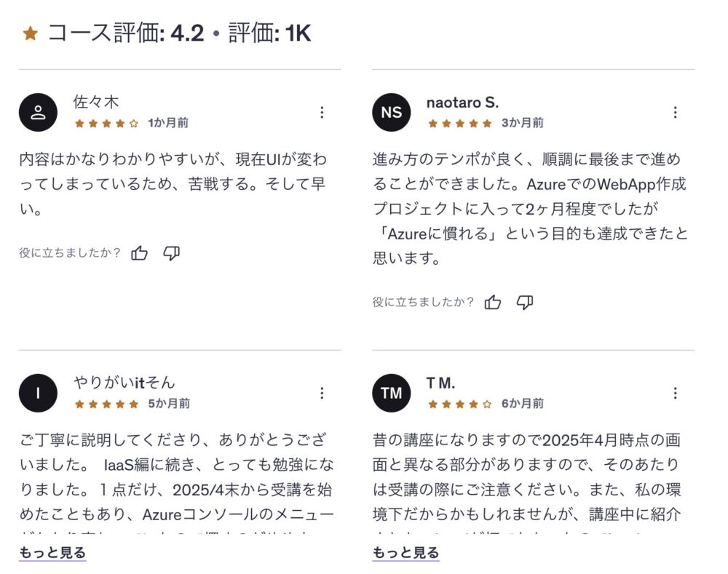This screenshot has height=574, width=728.
Task: Click the reviewer name やりがいitそん
Action: pyautogui.click(x=124, y=383)
